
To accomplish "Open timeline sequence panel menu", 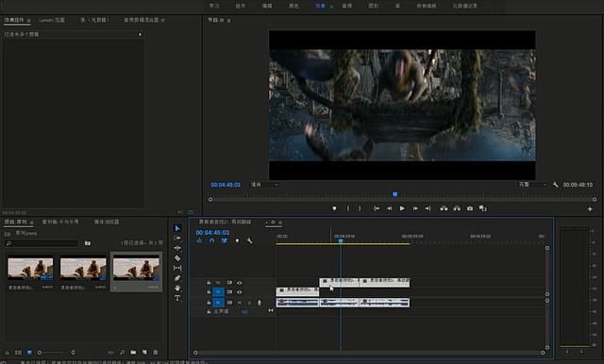I will pyautogui.click(x=280, y=223).
